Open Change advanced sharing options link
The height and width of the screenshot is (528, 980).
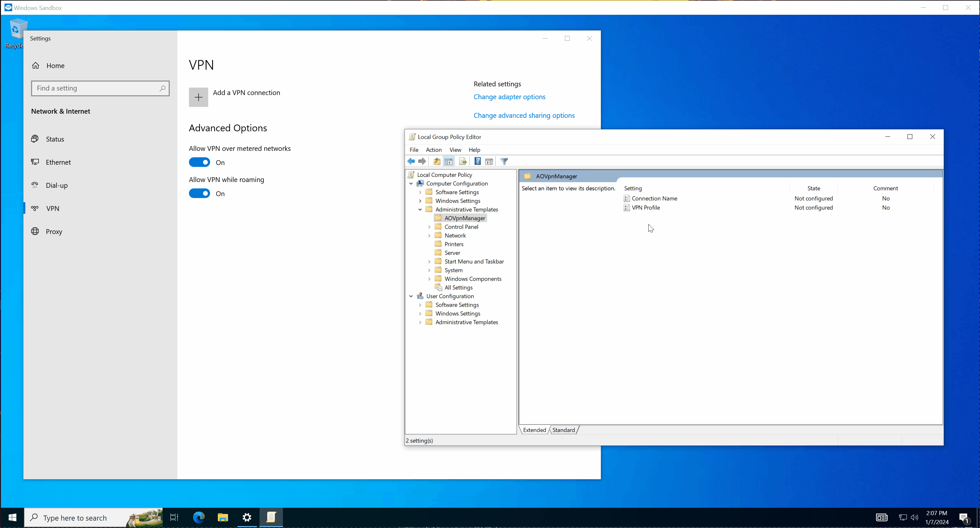(524, 115)
